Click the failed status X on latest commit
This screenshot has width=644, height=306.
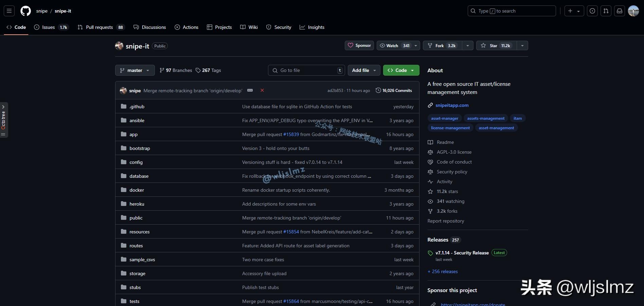pos(262,90)
